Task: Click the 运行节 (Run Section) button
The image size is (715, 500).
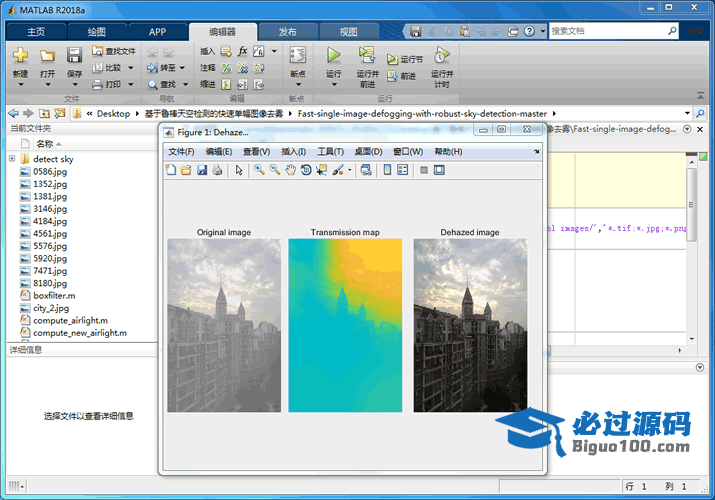Action: coord(406,60)
